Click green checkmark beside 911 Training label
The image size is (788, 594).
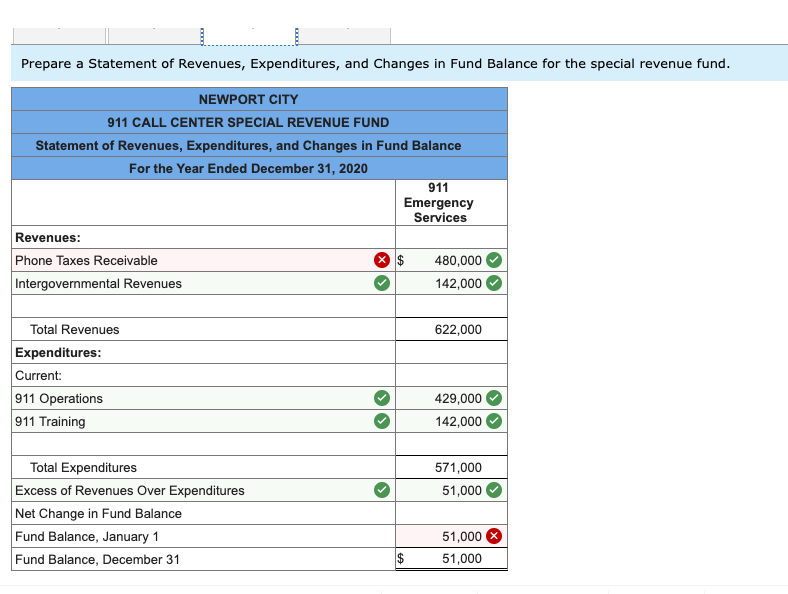(382, 421)
